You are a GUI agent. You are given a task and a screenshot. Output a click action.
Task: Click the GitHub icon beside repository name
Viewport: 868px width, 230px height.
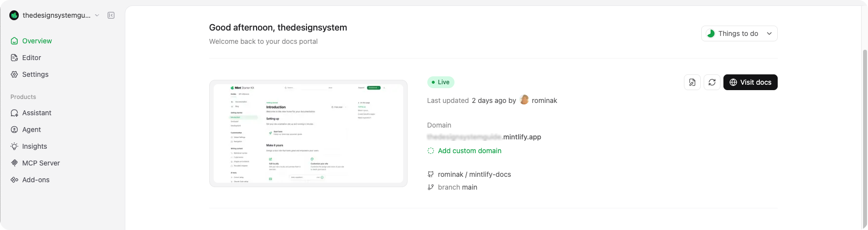[431, 174]
